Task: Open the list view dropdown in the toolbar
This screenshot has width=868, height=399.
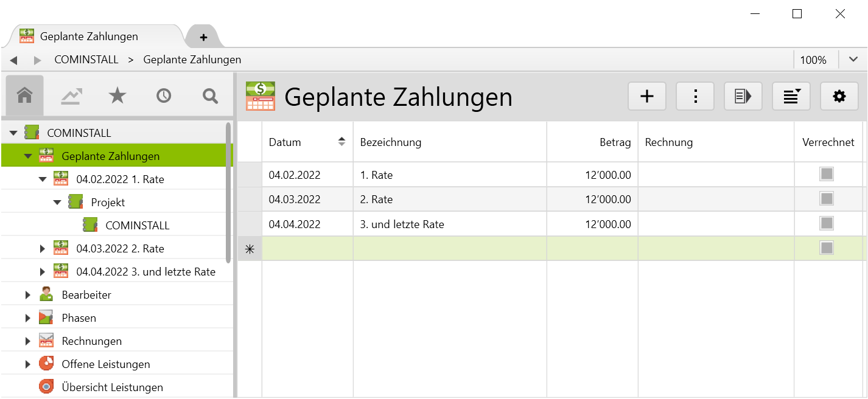Action: click(x=791, y=96)
